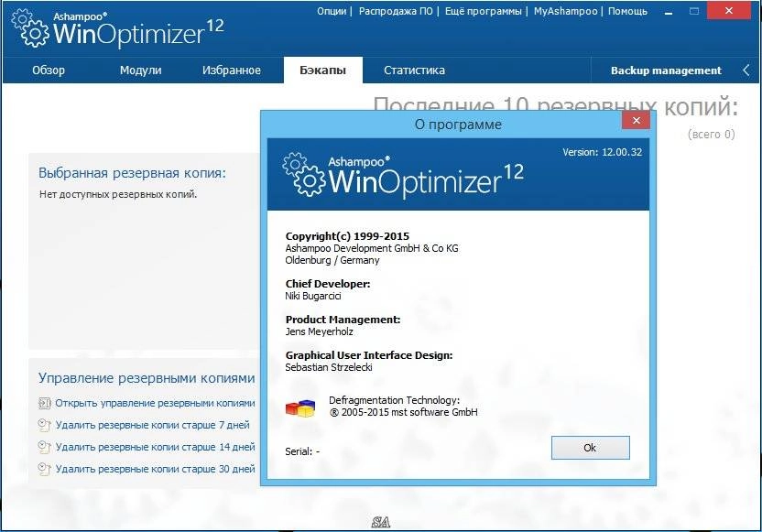Screen dimensions: 762x532
Task: Open Распродажа ПО link in header
Action: point(396,11)
